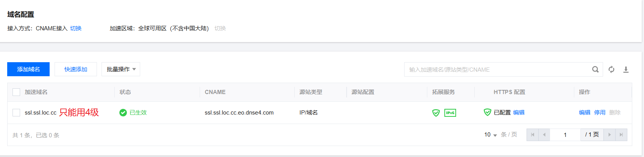Image resolution: width=644 pixels, height=157 pixels.
Task: Jump to last page arrow
Action: pos(621,135)
